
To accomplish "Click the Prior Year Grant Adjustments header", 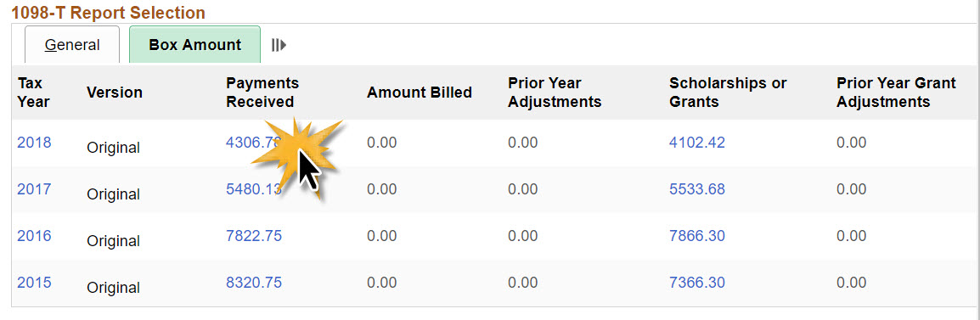I will coord(896,93).
